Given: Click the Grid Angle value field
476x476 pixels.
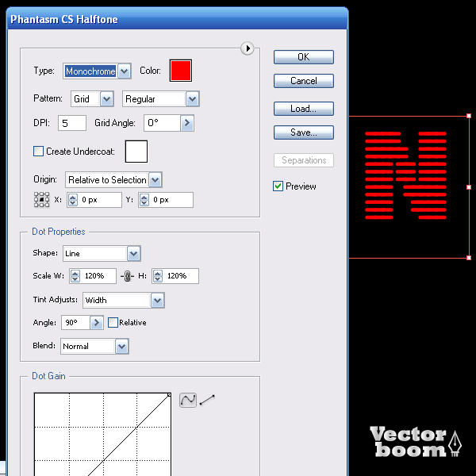Looking at the screenshot, I should pyautogui.click(x=162, y=123).
